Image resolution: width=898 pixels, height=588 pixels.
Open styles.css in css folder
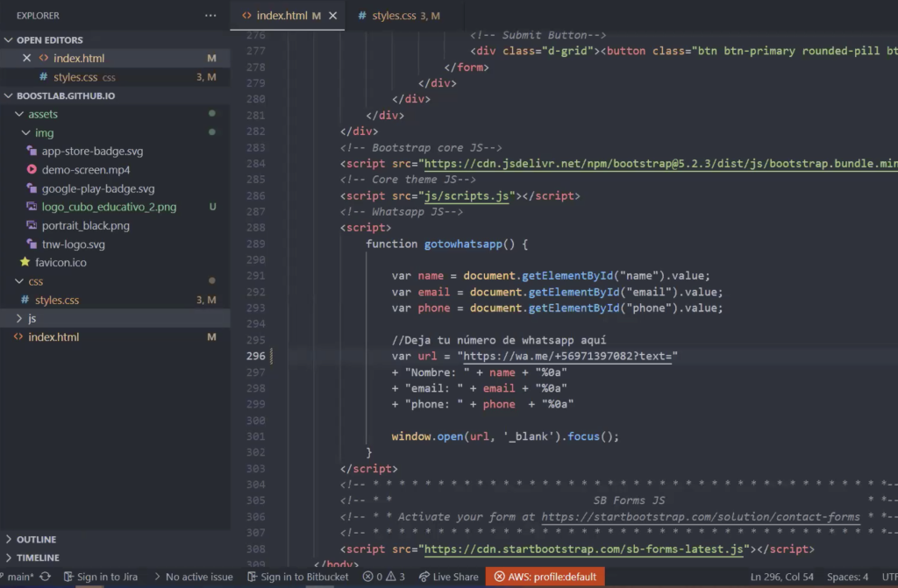pyautogui.click(x=57, y=300)
